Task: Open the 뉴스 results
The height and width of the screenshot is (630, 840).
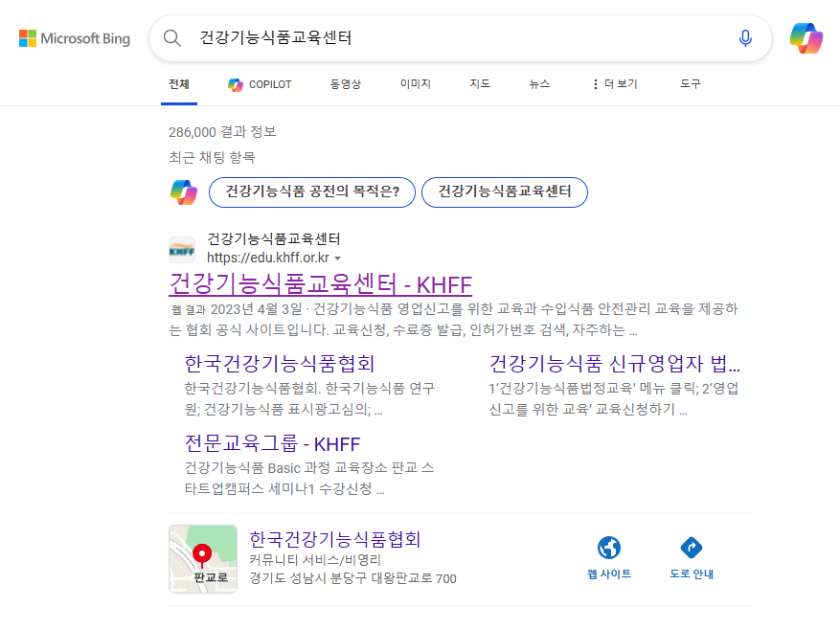Action: (x=539, y=84)
